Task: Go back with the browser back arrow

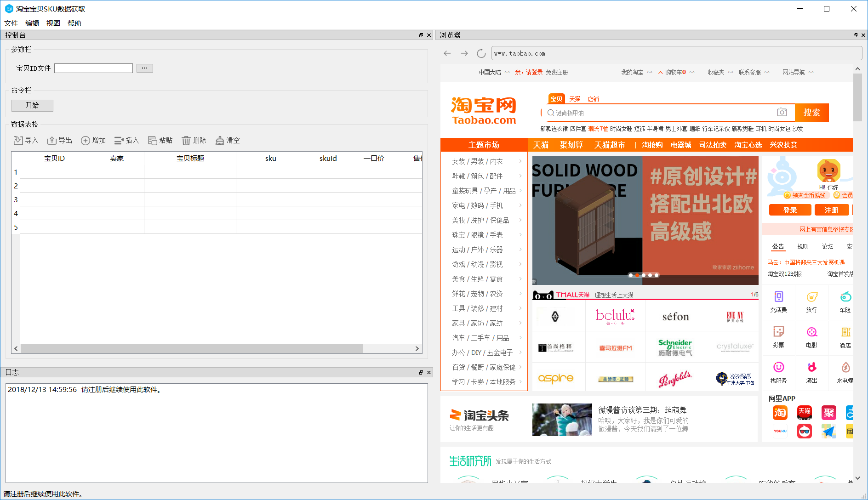Action: point(447,53)
